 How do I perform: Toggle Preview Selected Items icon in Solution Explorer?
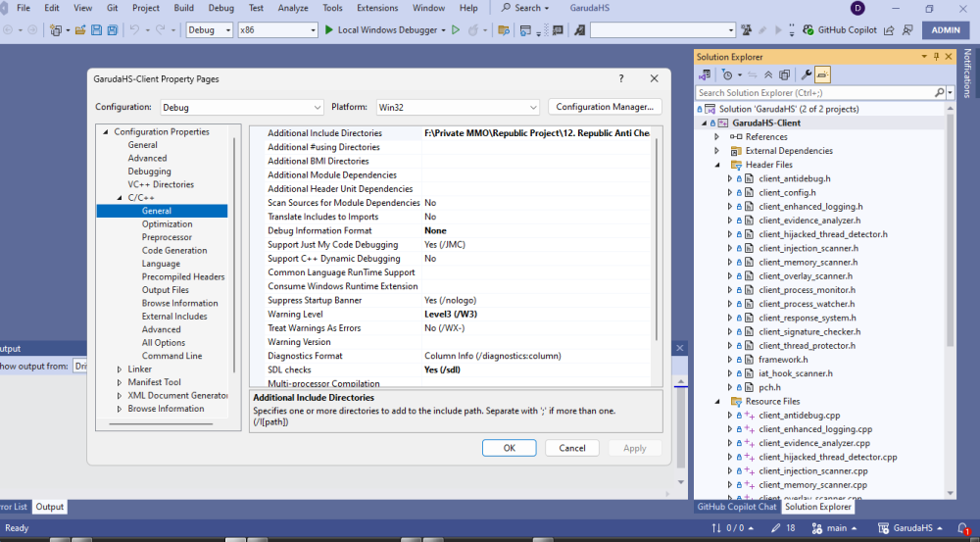822,75
